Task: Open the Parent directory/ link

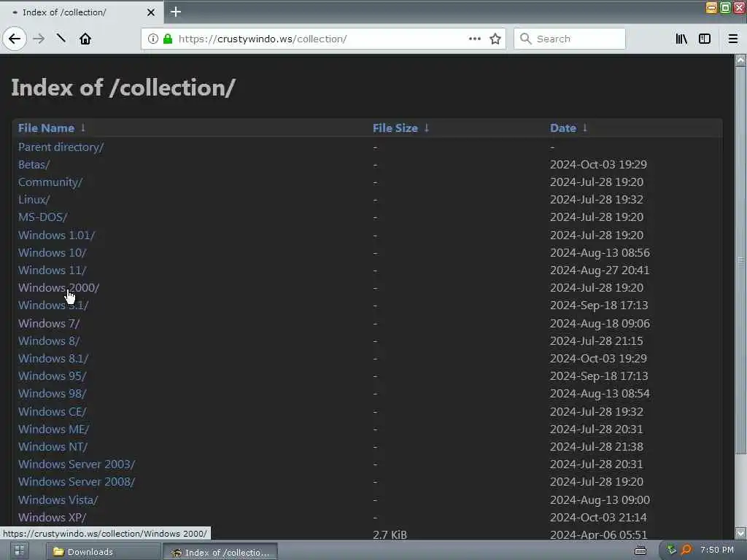Action: [x=61, y=147]
